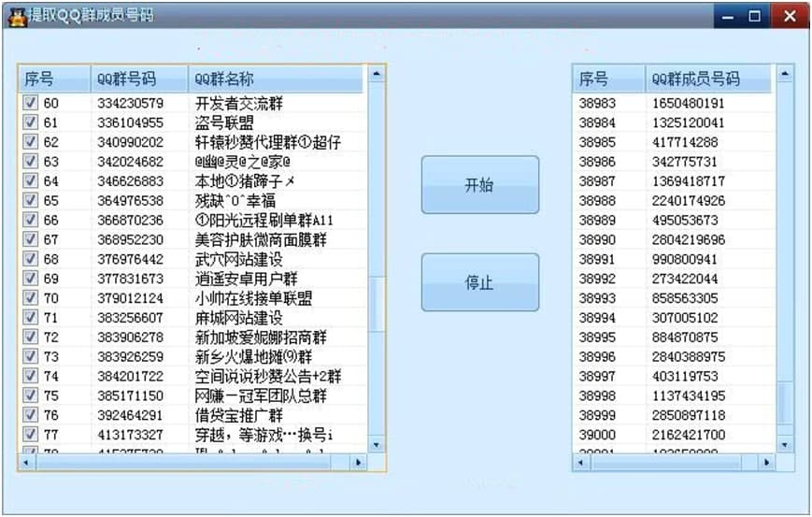
Task: Uncheck row 67 美容护肤微商面膜群 checkbox
Action: point(30,239)
